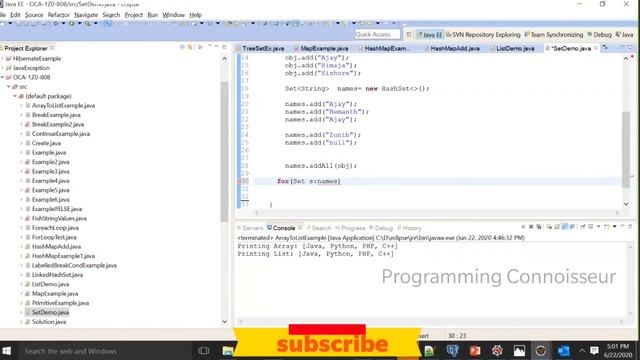Switch to HashMapAdd.java editor tab

point(452,48)
